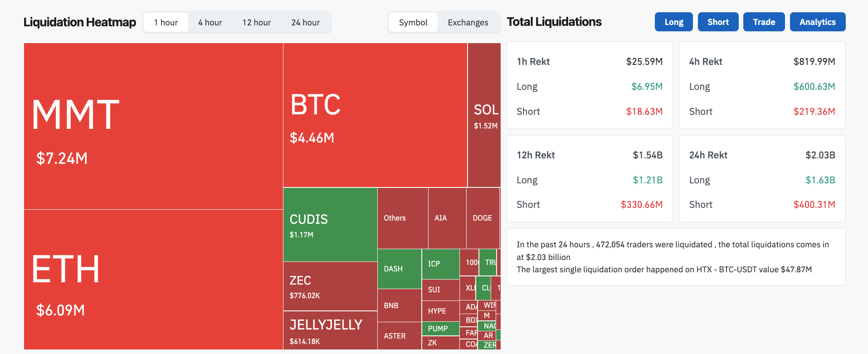Screen dimensions: 868x354
Task: Toggle heatmap view to Symbol
Action: pos(413,23)
